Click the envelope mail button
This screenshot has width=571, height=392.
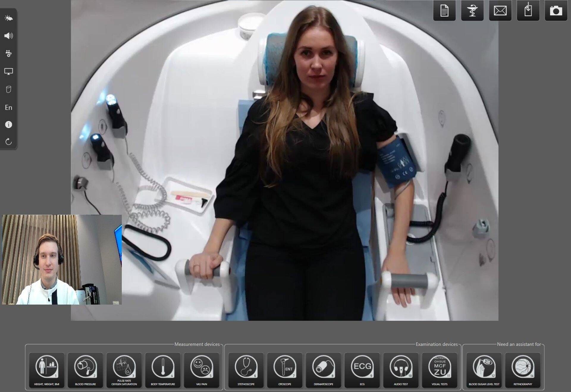[x=500, y=11]
